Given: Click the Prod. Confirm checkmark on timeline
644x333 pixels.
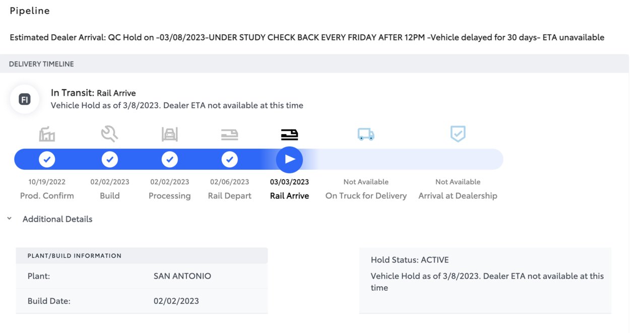Looking at the screenshot, I should pos(47,160).
